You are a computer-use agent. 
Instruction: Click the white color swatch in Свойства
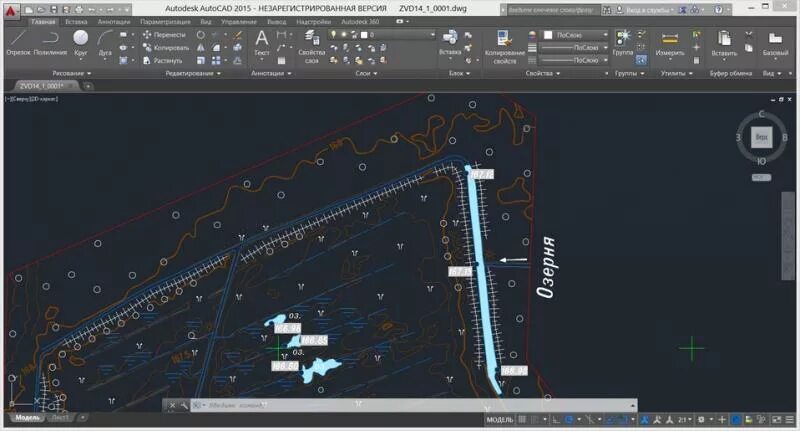click(x=548, y=35)
